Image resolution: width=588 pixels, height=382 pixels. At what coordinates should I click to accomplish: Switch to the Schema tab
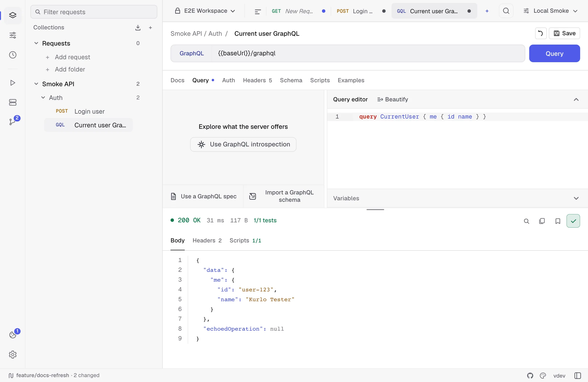click(x=291, y=80)
